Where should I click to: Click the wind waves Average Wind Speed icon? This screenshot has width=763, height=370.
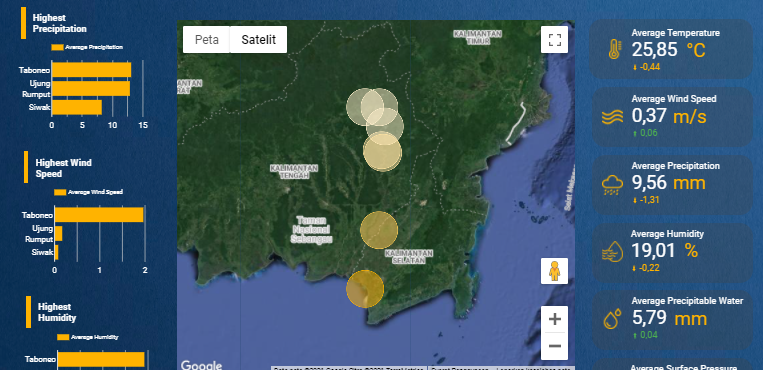[x=612, y=117]
